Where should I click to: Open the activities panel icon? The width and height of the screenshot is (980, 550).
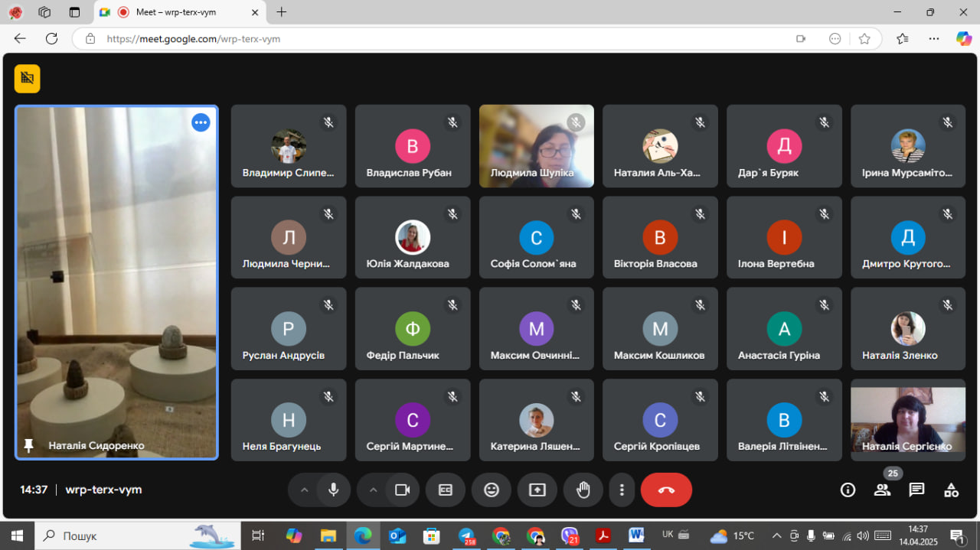(951, 490)
